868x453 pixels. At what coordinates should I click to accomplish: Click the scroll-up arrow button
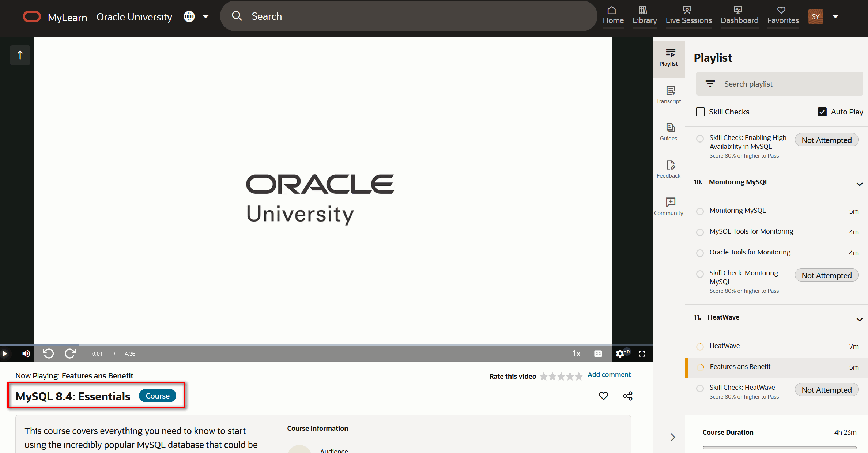click(20, 55)
